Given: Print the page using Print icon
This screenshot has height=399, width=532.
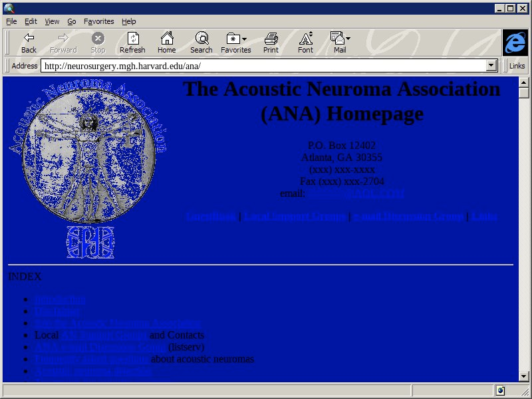Looking at the screenshot, I should pos(271,43).
